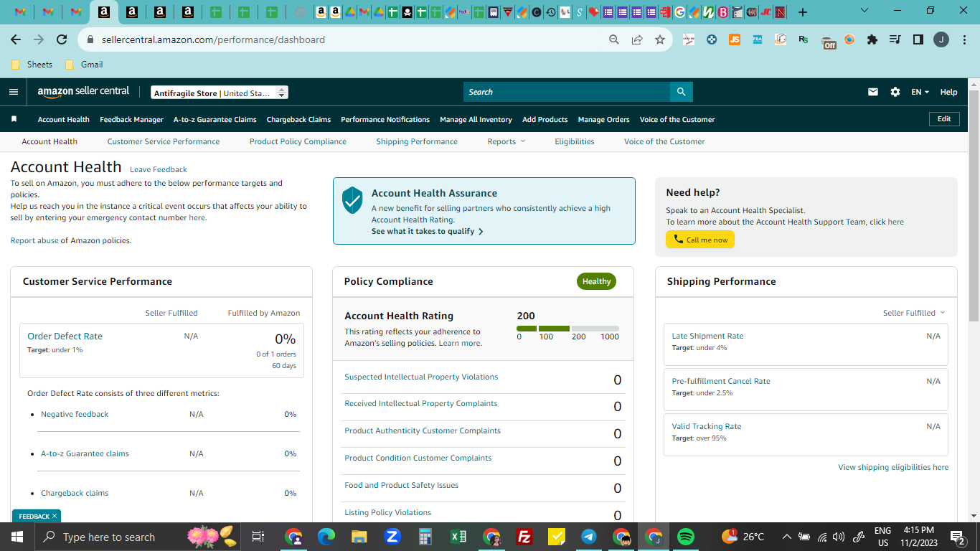Bookmark this page with the star icon
Image resolution: width=980 pixels, height=551 pixels.
click(x=660, y=39)
